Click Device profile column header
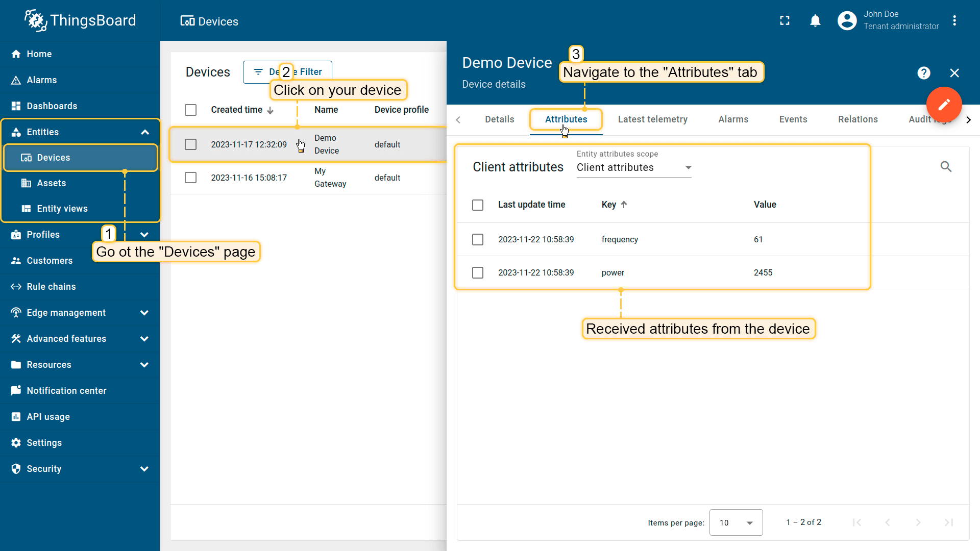Image resolution: width=980 pixels, height=551 pixels. [x=401, y=110]
